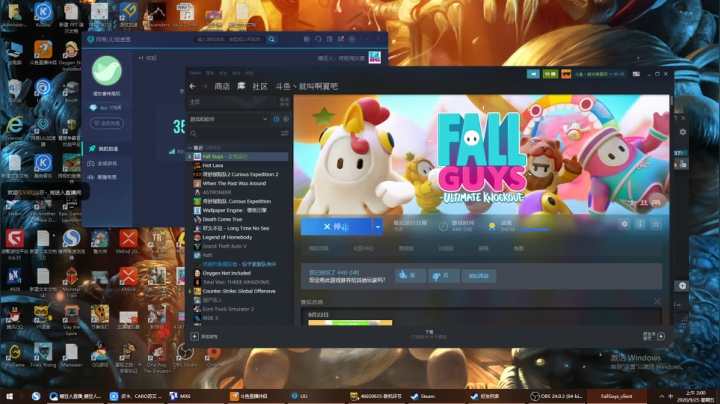Open the advanced filter settings icon
This screenshot has height=404, width=720.
tap(284, 134)
